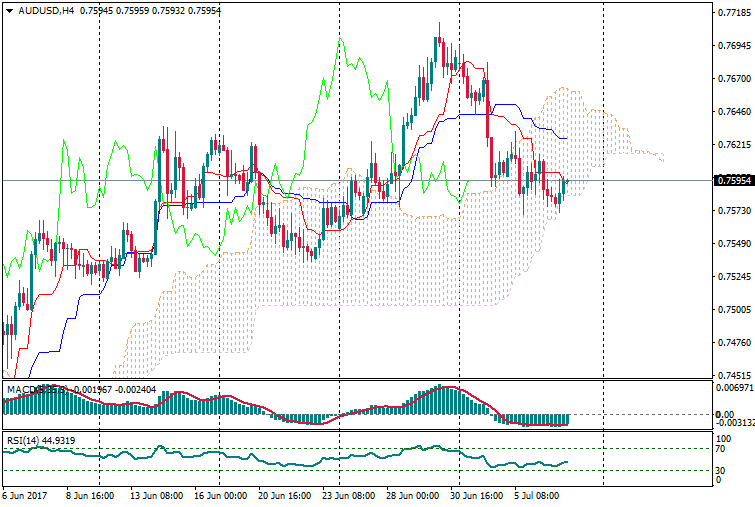Select the 13 Jun 08:00 time label

click(x=157, y=495)
